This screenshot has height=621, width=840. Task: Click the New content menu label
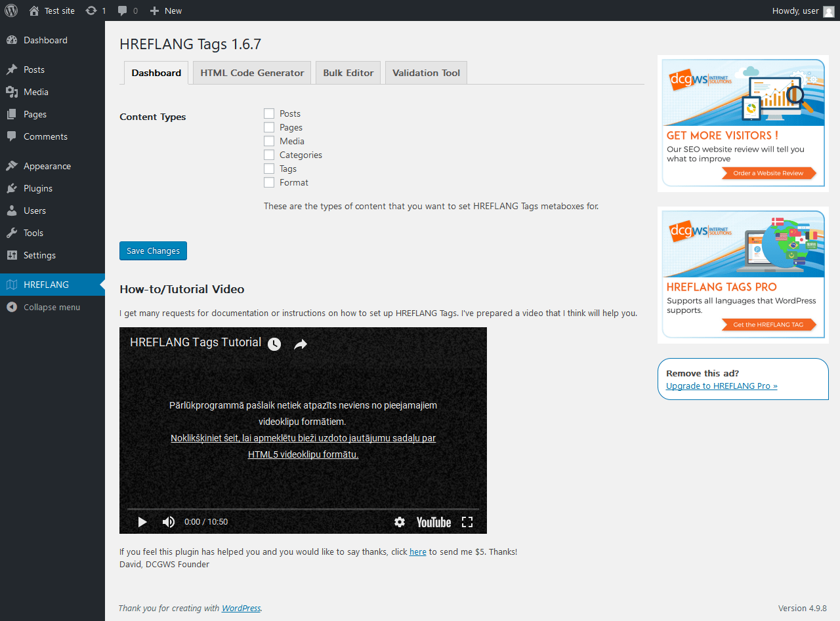click(x=173, y=10)
